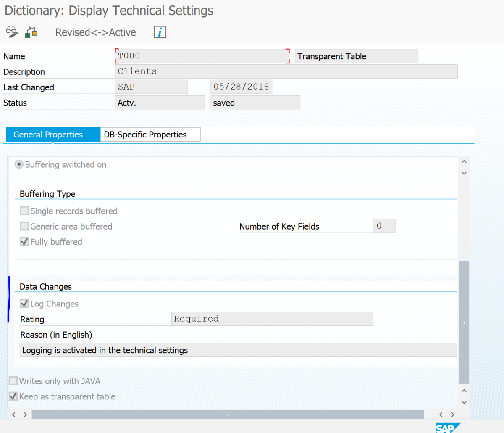
Task: Toggle the Log Changes checkbox
Action: (24, 304)
